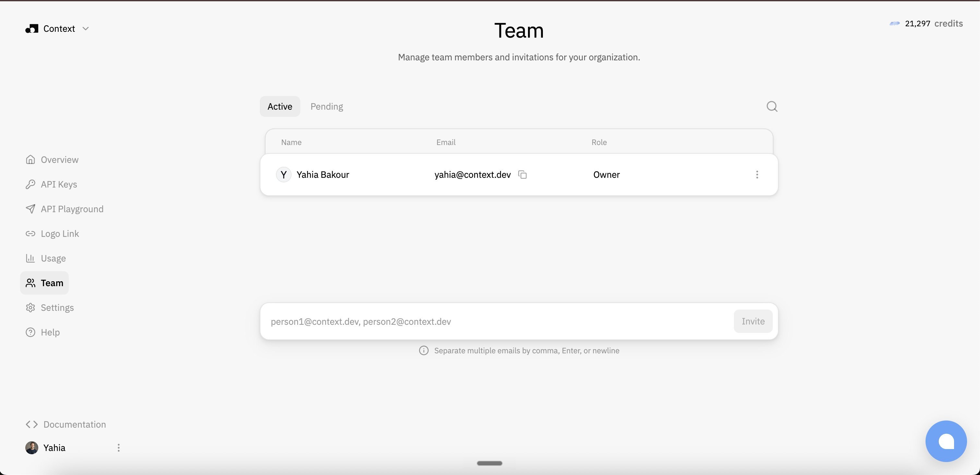
Task: Open the Usage page
Action: [46, 258]
